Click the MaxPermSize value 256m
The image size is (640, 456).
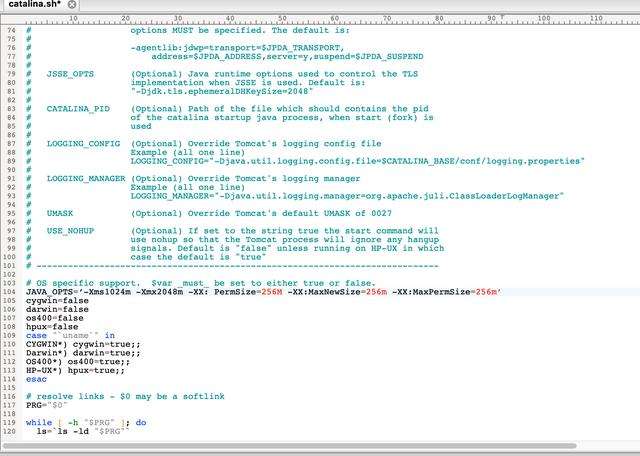(486, 292)
